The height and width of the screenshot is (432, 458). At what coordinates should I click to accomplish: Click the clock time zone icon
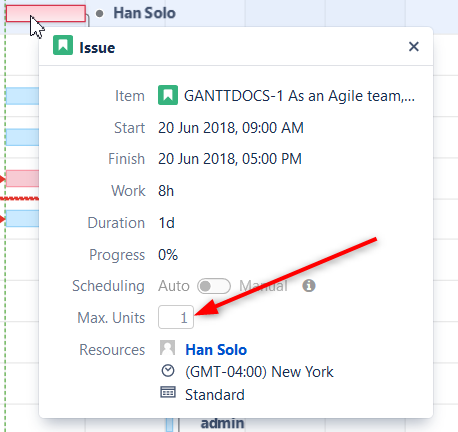[x=168, y=371]
